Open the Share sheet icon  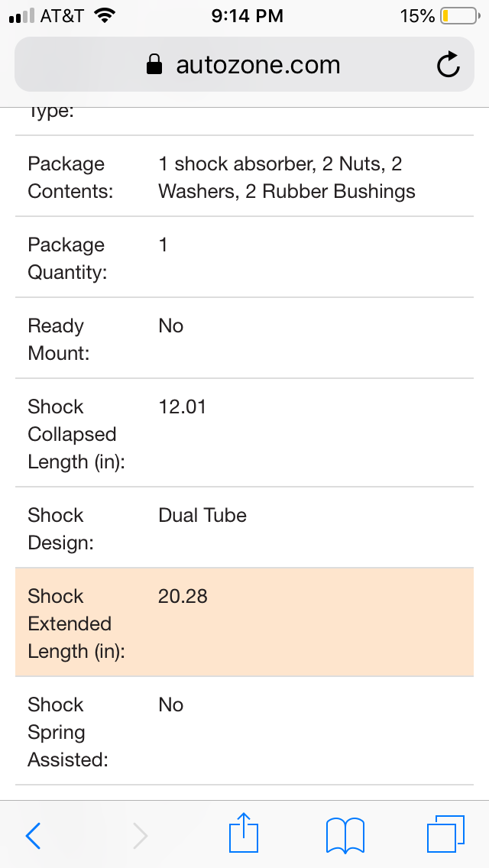(x=244, y=832)
